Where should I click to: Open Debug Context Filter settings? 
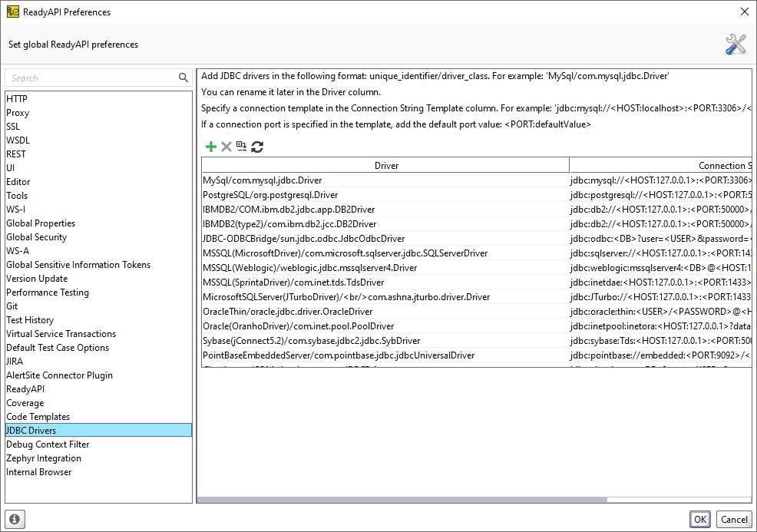click(x=98, y=444)
